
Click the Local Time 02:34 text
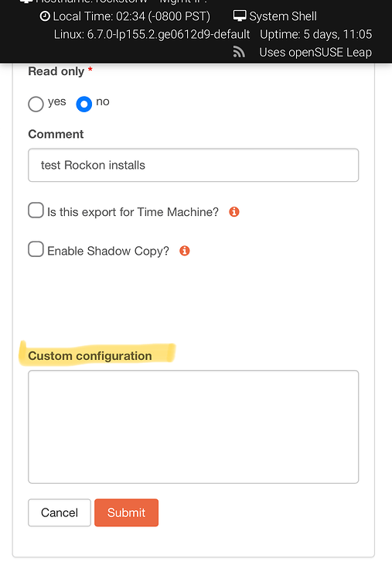coord(131,16)
